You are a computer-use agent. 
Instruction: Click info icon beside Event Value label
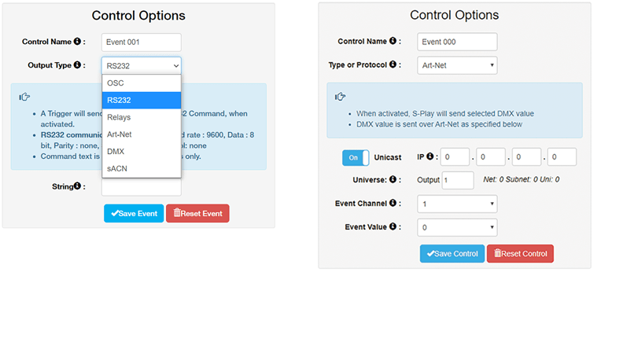(393, 226)
